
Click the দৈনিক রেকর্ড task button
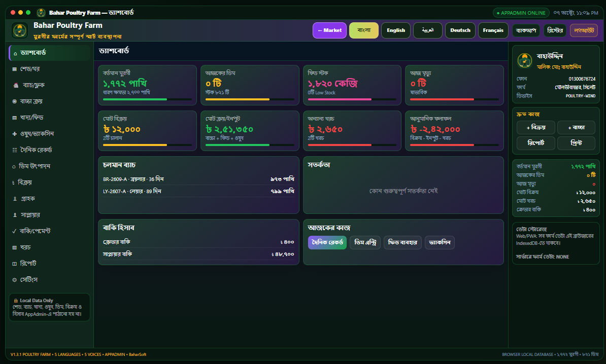327,242
